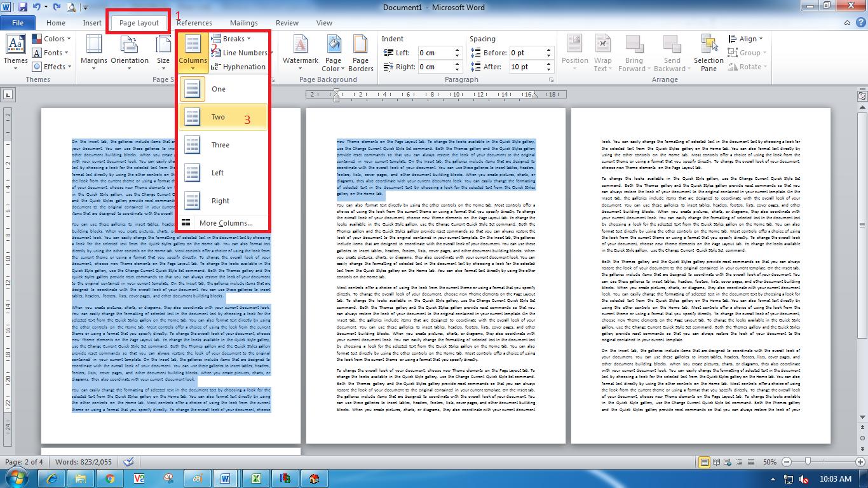The width and height of the screenshot is (868, 488).
Task: Switch to Web Layout view
Action: [729, 462]
